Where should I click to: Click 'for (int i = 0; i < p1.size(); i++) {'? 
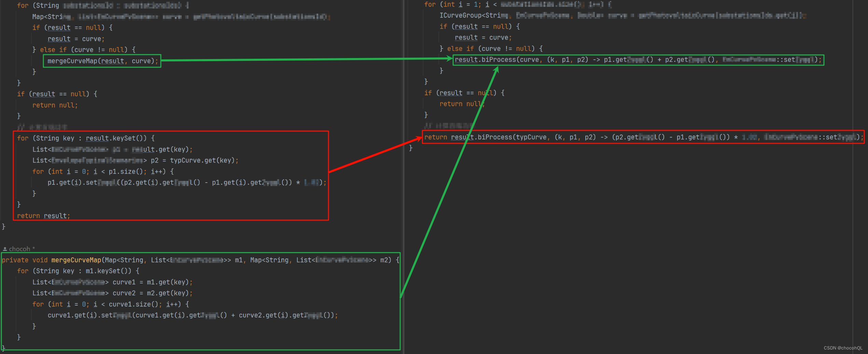click(103, 171)
